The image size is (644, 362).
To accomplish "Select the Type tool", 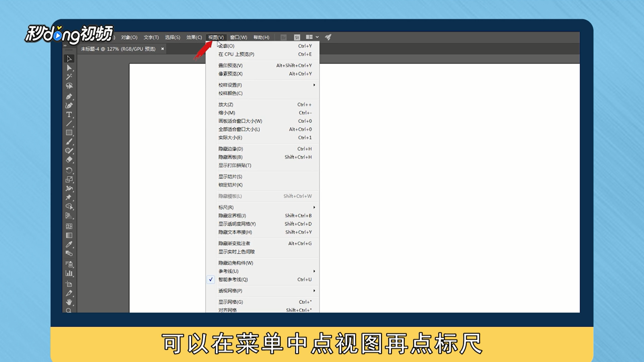I will pyautogui.click(x=69, y=115).
